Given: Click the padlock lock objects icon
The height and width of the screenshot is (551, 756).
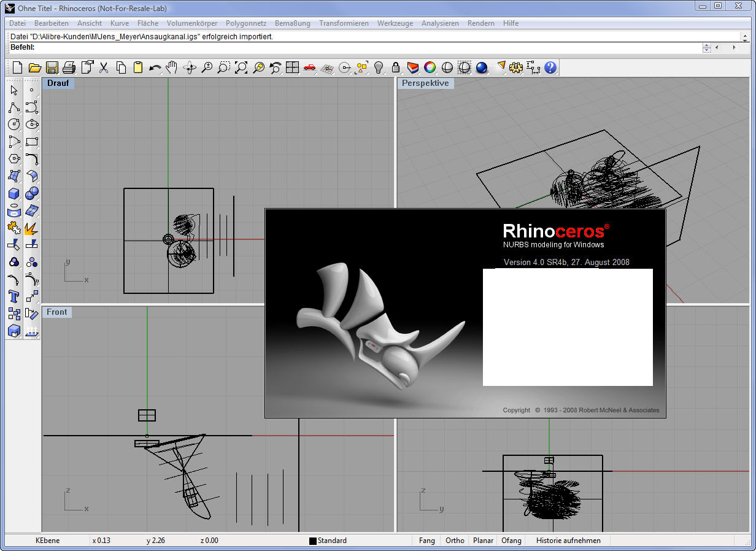Looking at the screenshot, I should coord(396,67).
